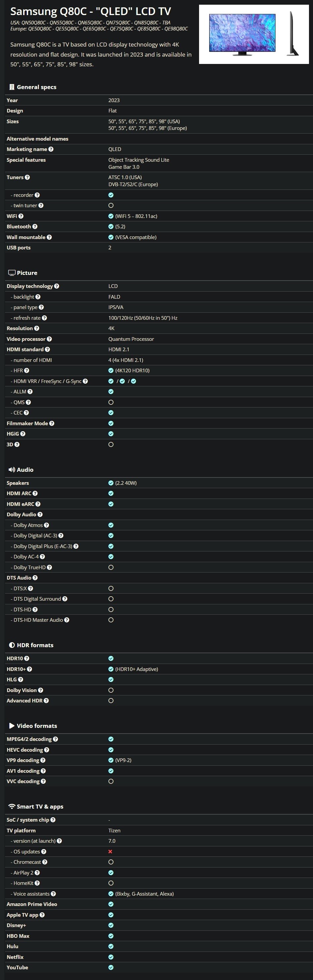
Task: Click the red X for OS updates
Action: 111,851
